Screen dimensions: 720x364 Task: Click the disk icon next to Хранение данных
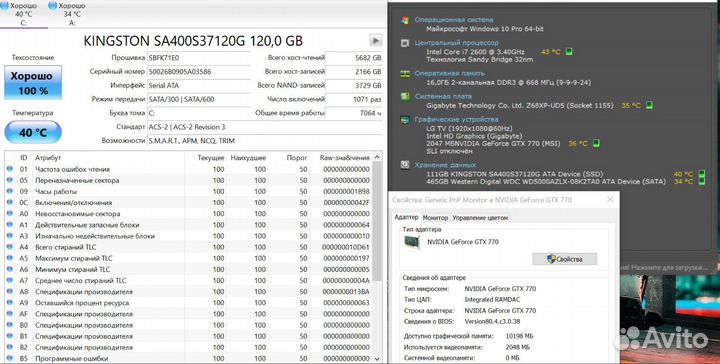point(405,164)
